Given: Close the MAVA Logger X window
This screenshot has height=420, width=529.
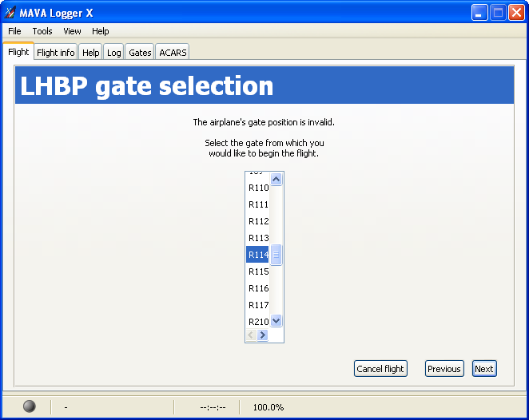Looking at the screenshot, I should click(516, 13).
